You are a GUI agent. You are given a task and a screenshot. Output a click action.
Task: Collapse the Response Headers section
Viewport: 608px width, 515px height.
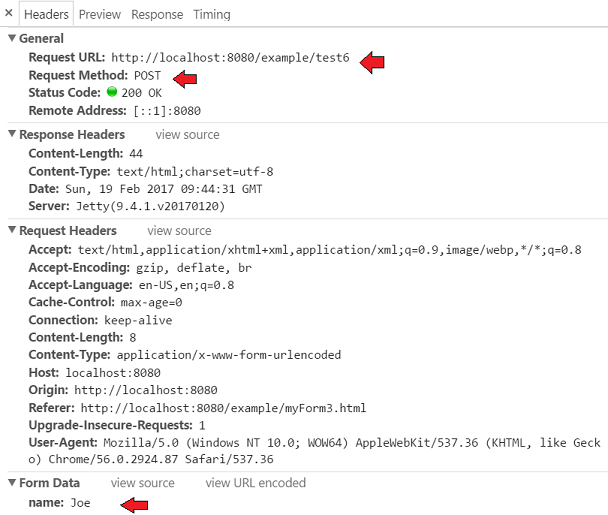pos(12,134)
